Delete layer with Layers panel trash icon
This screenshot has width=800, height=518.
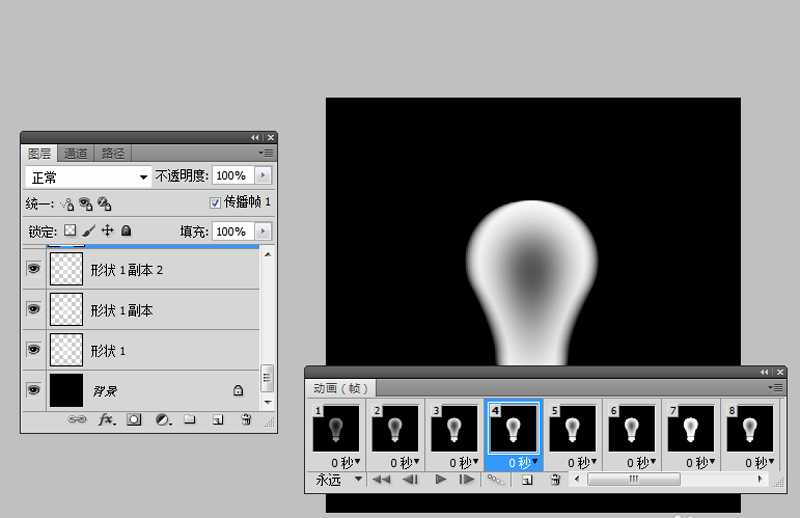coord(246,421)
